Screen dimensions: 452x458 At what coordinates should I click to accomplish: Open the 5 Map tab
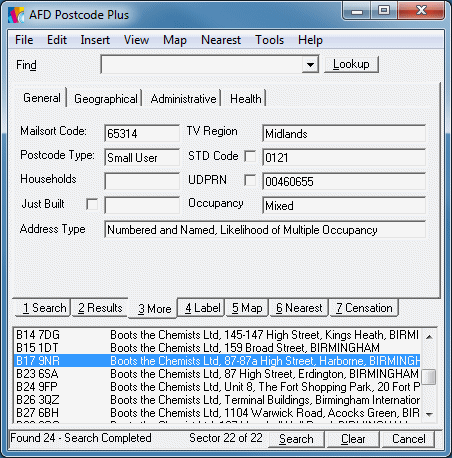247,308
